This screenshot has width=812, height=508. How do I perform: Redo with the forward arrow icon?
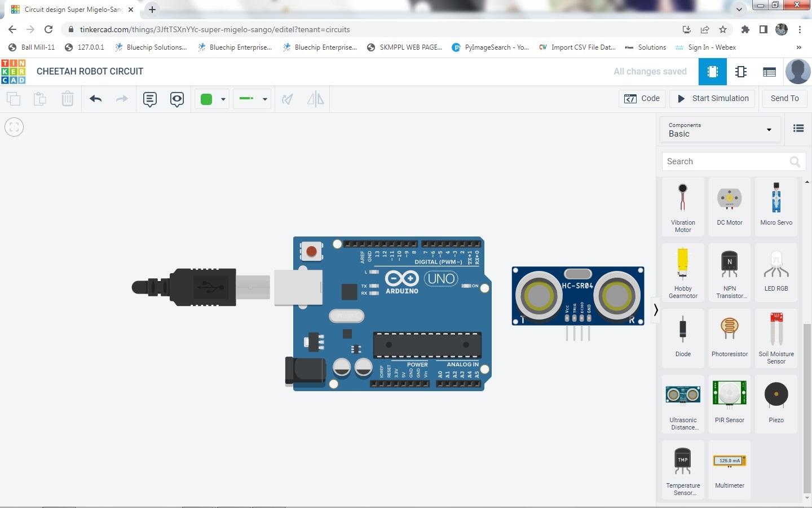[x=122, y=99]
